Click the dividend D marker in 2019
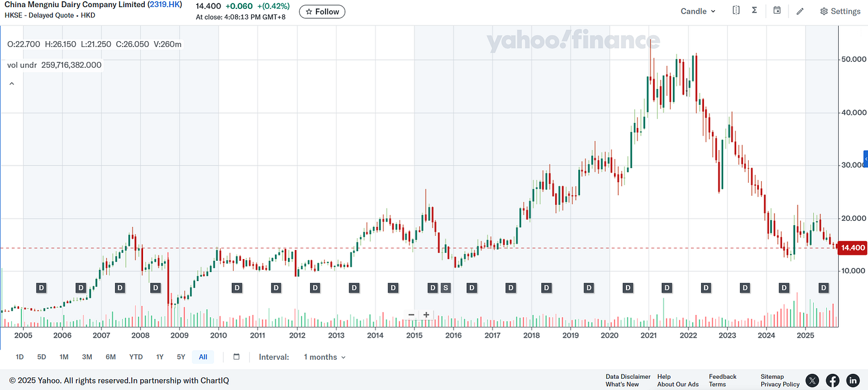The image size is (868, 390). [x=588, y=288]
